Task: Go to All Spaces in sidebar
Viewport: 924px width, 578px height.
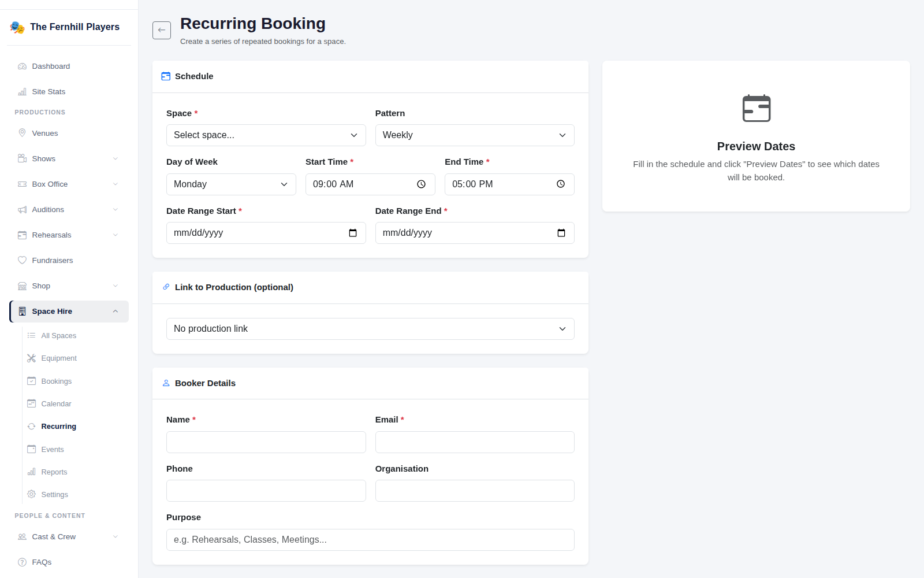Action: (59, 336)
